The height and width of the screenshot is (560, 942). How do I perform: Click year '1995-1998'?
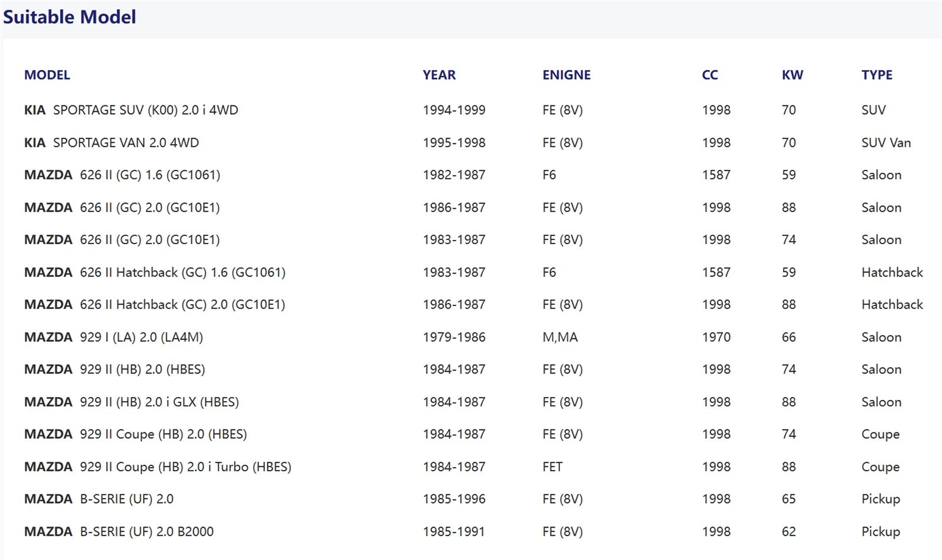coord(454,142)
